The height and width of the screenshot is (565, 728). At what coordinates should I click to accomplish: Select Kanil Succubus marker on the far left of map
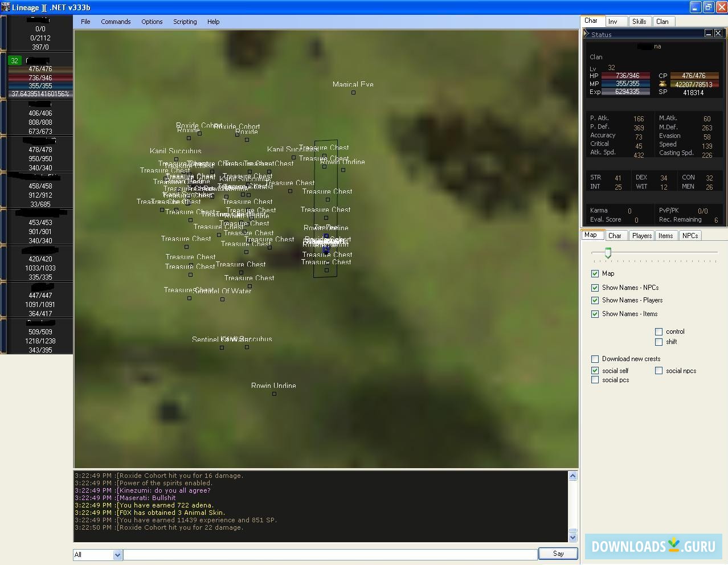(x=176, y=159)
